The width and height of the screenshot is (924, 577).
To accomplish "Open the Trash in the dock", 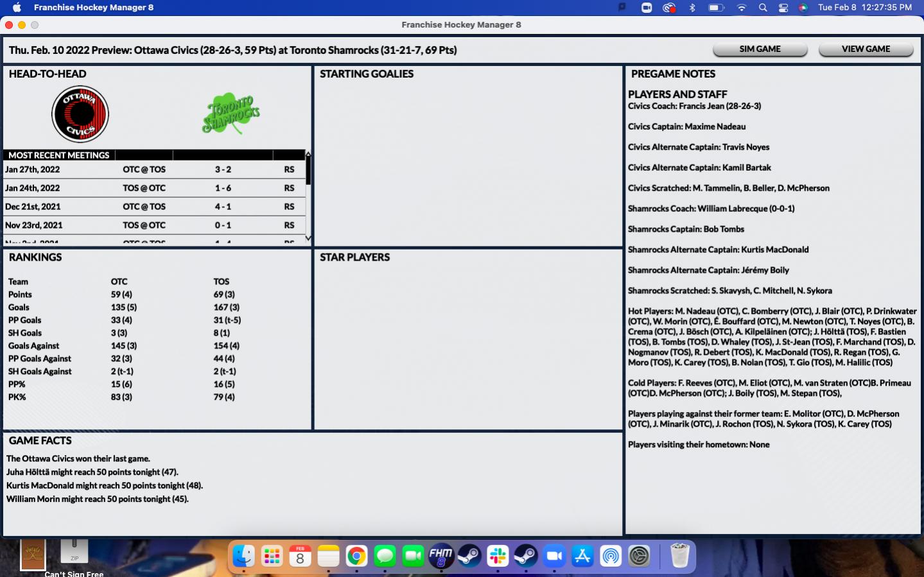I will (679, 556).
